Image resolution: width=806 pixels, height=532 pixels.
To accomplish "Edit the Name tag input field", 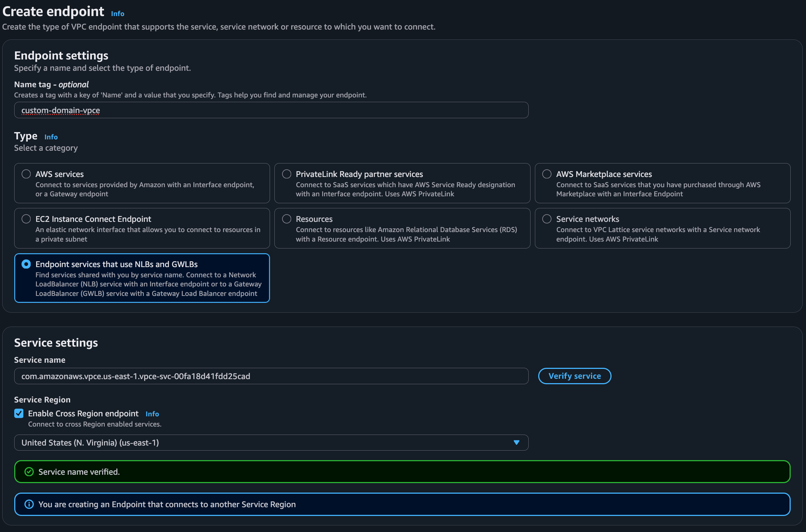I will [271, 110].
